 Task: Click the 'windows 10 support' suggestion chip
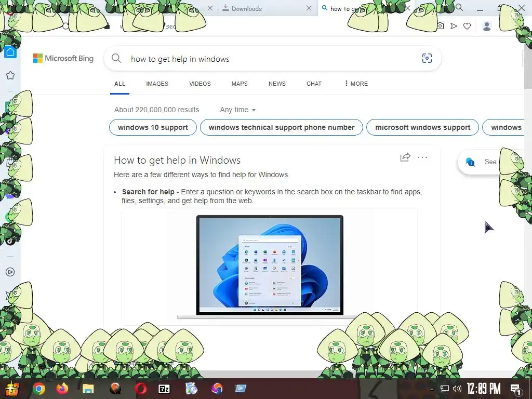coord(153,127)
